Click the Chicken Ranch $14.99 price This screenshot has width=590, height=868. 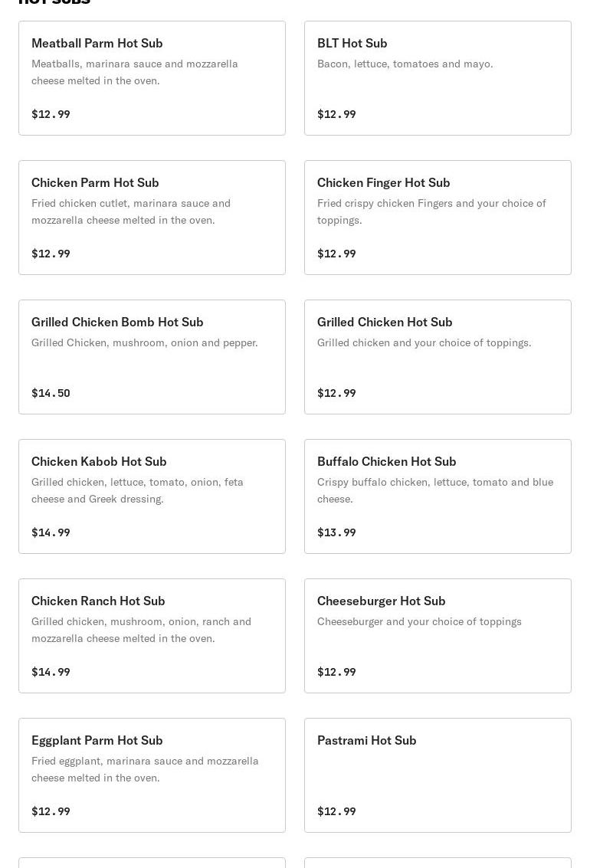pos(51,672)
